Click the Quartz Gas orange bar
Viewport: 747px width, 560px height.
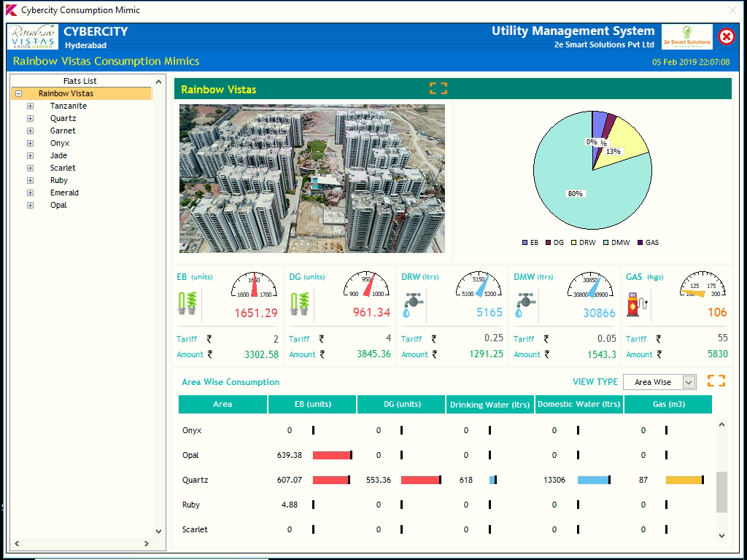pos(684,480)
